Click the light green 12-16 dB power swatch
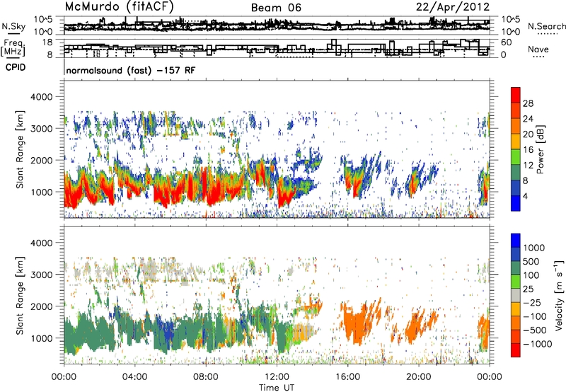Viewport: 566px width, 392px height. pyautogui.click(x=516, y=156)
